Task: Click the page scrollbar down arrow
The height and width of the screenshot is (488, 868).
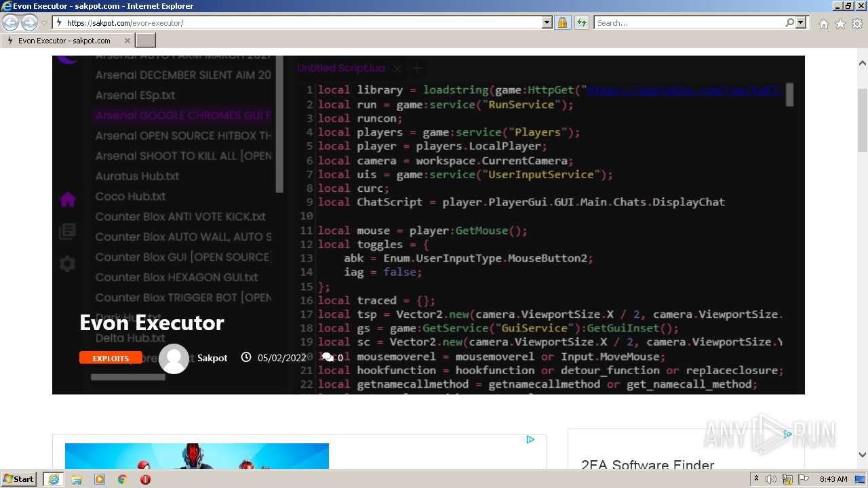Action: tap(862, 455)
